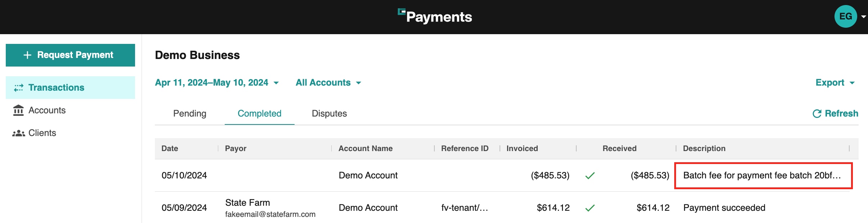Screen dimensions: 868x223
Task: Click the green checkmark on the State Farm row
Action: [590, 208]
